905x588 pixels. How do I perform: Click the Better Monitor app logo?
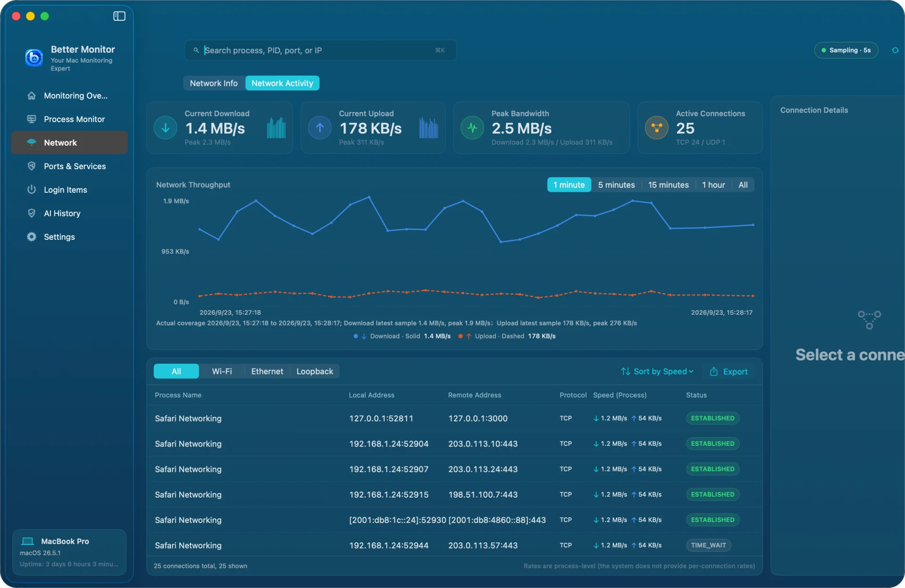tap(34, 57)
